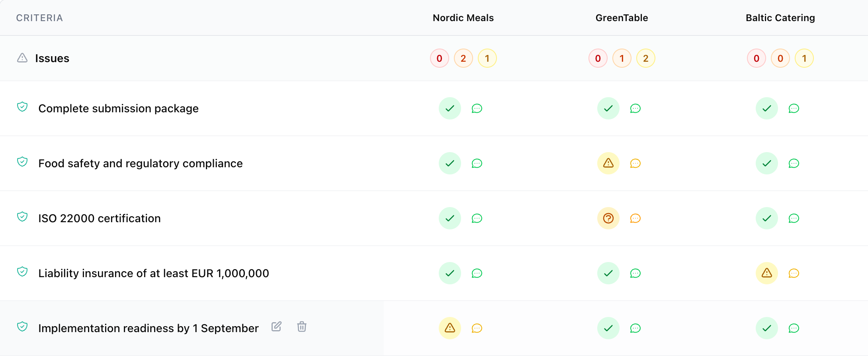This screenshot has width=868, height=356.
Task: Open Nordic Meals comment for Implementation readiness
Action: pyautogui.click(x=477, y=328)
